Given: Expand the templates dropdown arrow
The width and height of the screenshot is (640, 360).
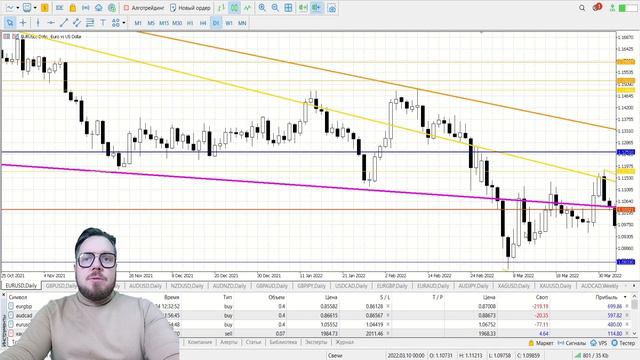Looking at the screenshot, I should (35, 8).
